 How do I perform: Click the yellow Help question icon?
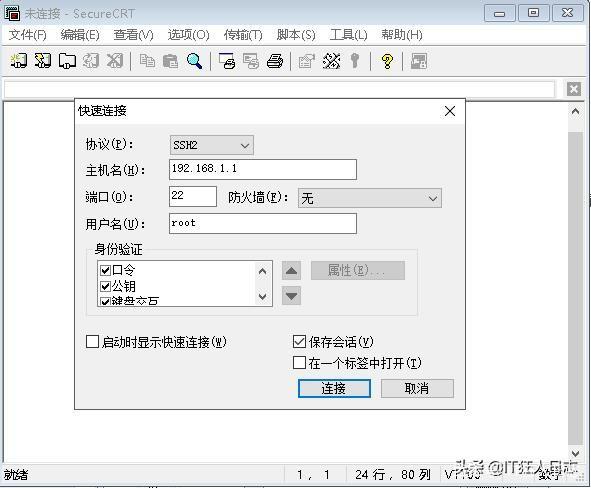[387, 61]
